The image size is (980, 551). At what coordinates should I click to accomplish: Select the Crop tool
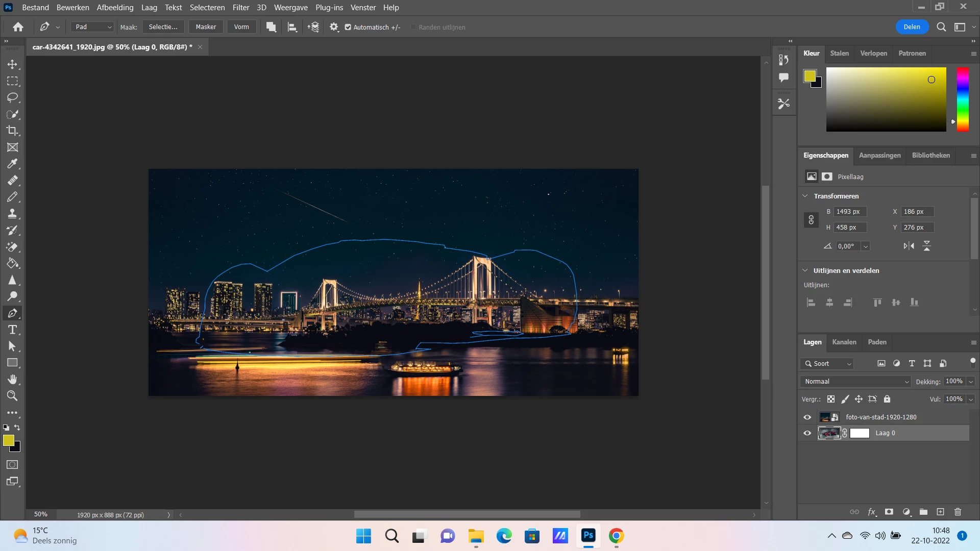pos(12,131)
